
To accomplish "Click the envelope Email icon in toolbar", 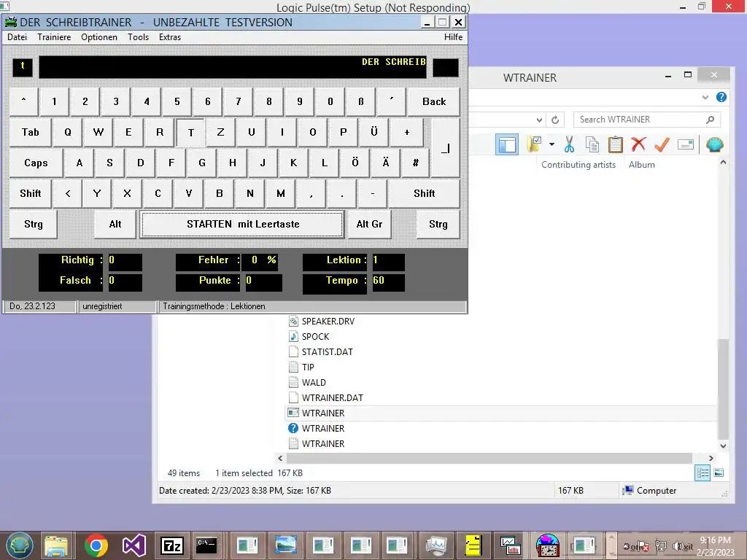I will [x=686, y=144].
